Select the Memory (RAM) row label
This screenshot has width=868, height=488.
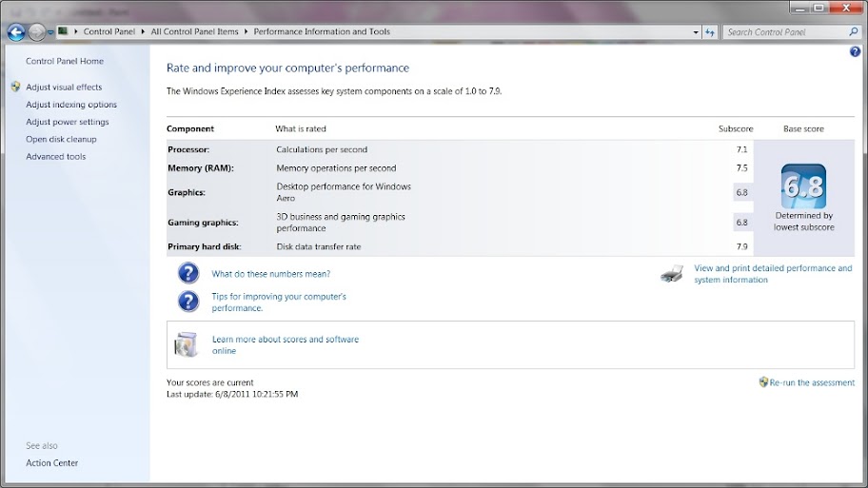tap(201, 168)
